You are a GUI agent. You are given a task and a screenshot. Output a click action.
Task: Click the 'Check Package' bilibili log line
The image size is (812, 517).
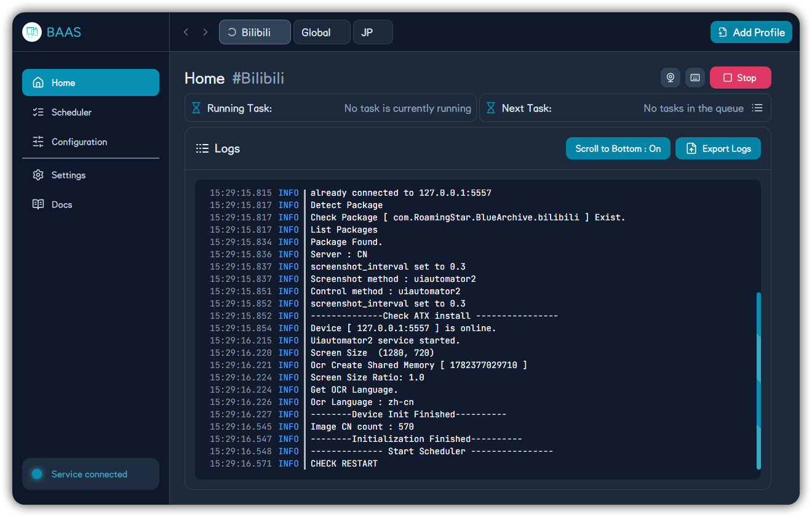tap(468, 217)
